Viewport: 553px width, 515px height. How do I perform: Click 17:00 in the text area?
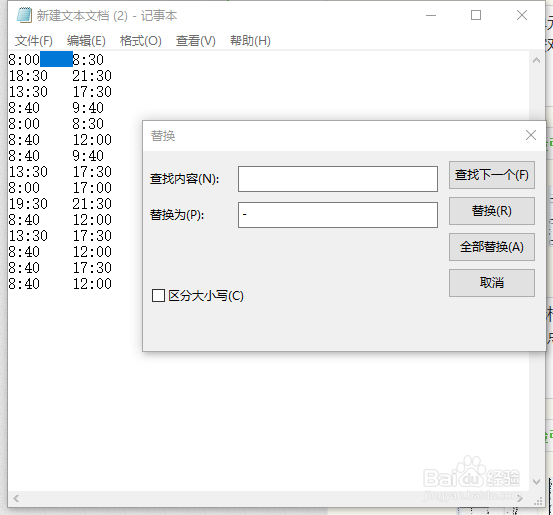pos(92,188)
